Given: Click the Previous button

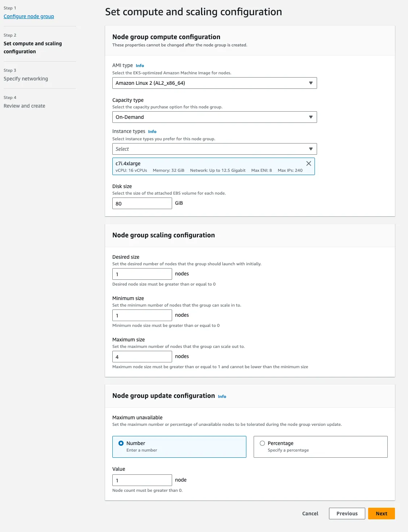Looking at the screenshot, I should [x=346, y=514].
